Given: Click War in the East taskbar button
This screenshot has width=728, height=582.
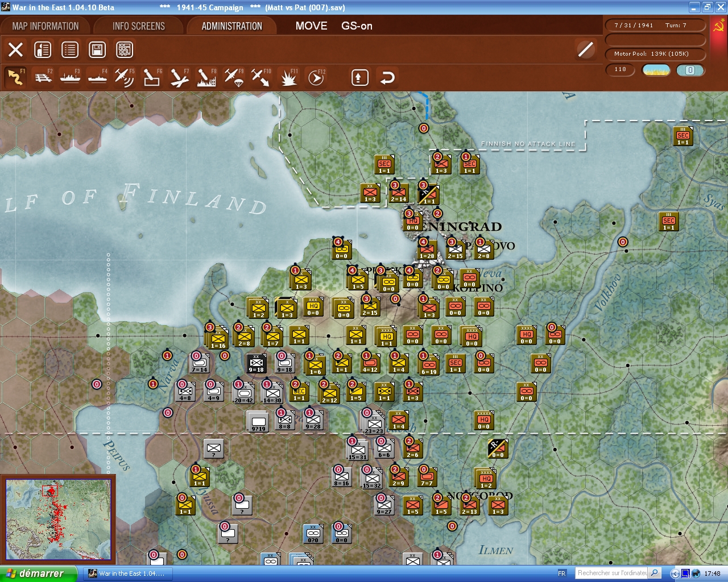Looking at the screenshot, I should tap(128, 573).
